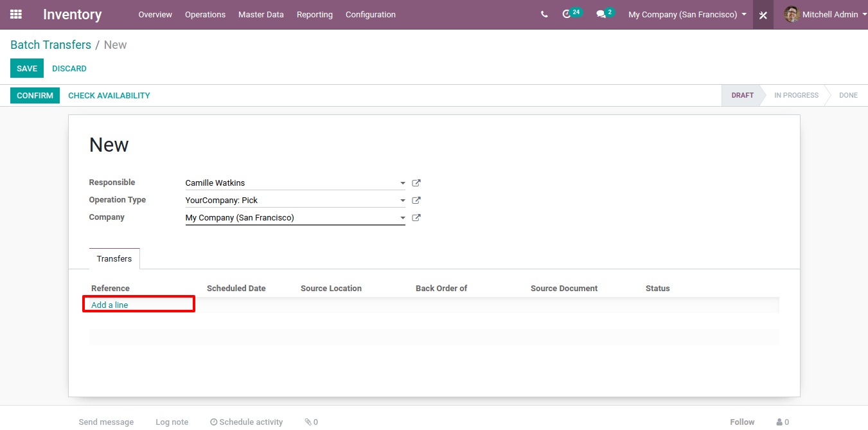Open the Operations menu
This screenshot has width=868, height=430.
[x=205, y=14]
